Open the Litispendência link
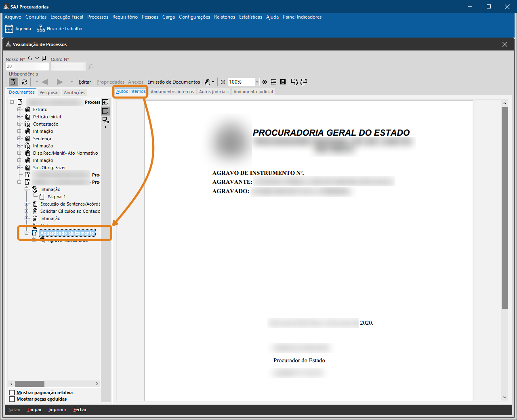The height and width of the screenshot is (420, 517). coord(23,74)
